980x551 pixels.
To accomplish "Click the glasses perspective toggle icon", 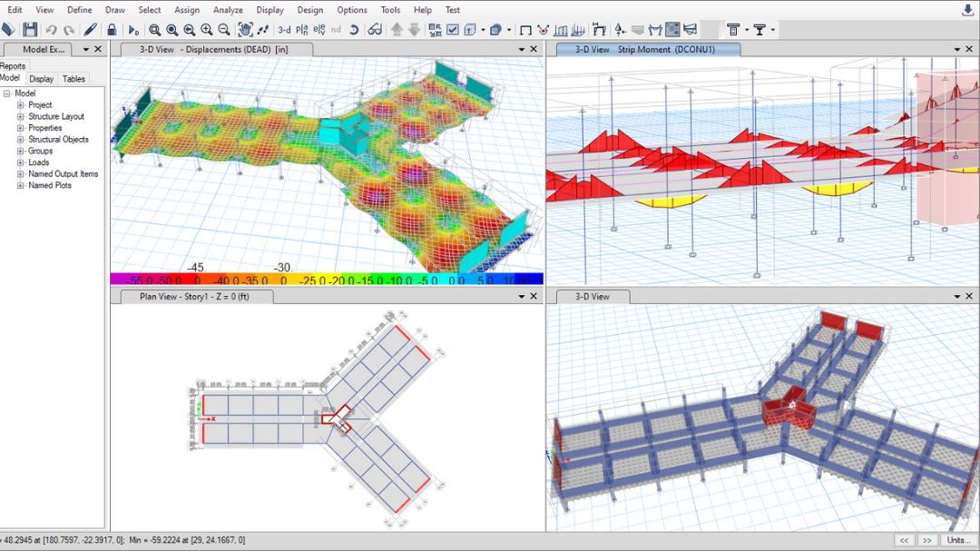I will (375, 30).
